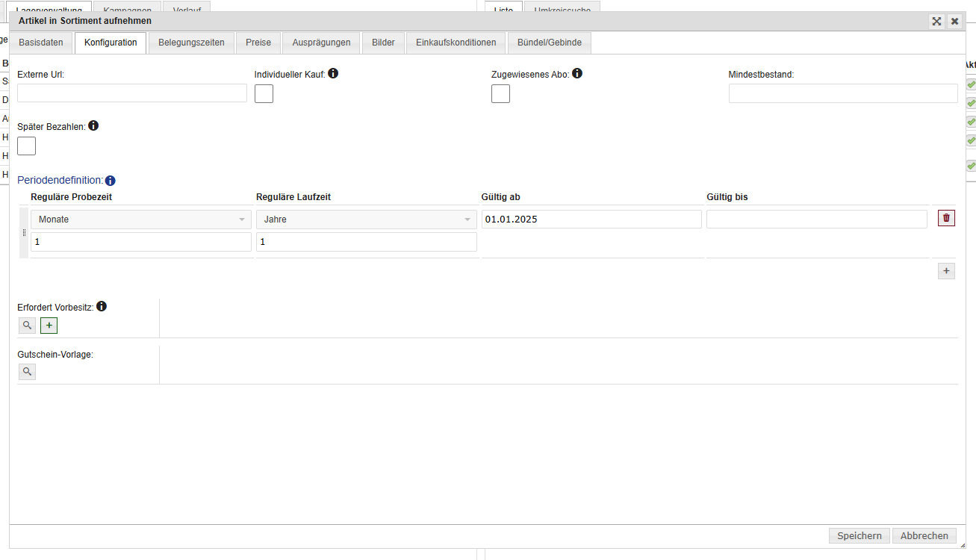Click the Gültig bis date field

pos(816,220)
